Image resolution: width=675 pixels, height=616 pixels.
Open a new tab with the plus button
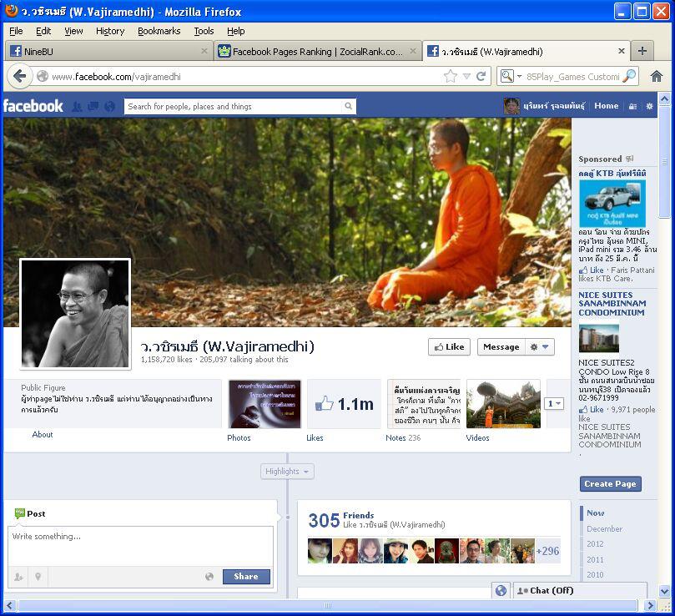pyautogui.click(x=642, y=51)
